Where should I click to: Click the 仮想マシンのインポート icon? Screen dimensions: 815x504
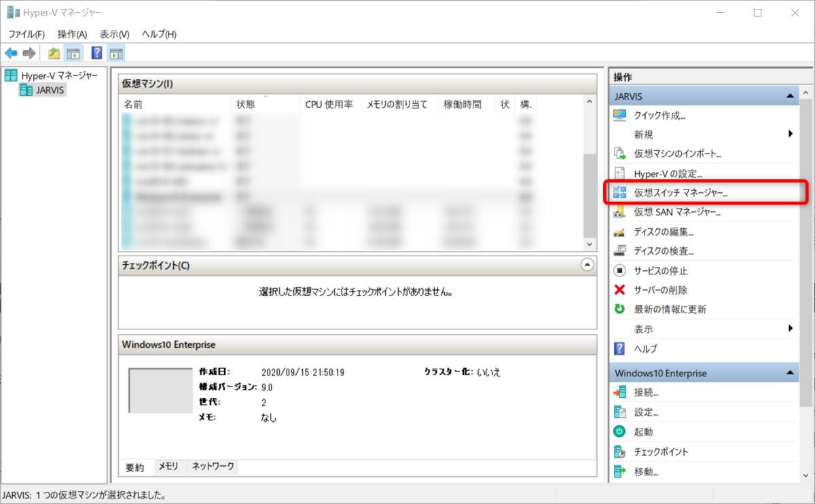coord(619,154)
